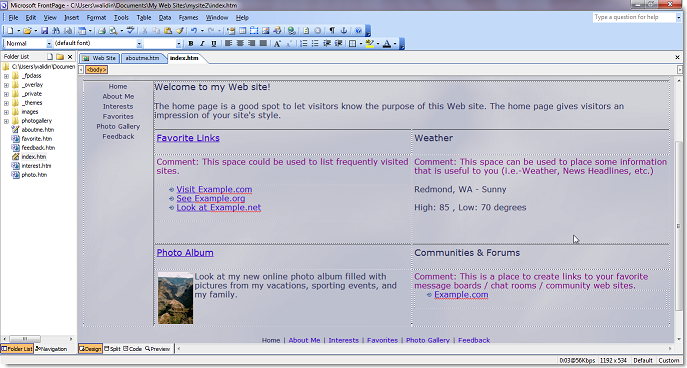Screen dimensions: 687x368
Task: Click the New Folder icon in Folder List
Action: [60, 57]
